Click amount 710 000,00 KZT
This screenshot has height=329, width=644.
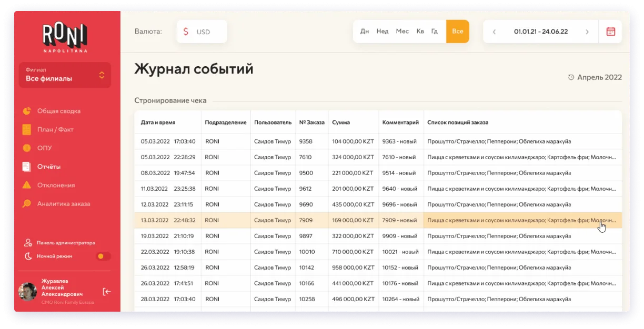pyautogui.click(x=353, y=252)
